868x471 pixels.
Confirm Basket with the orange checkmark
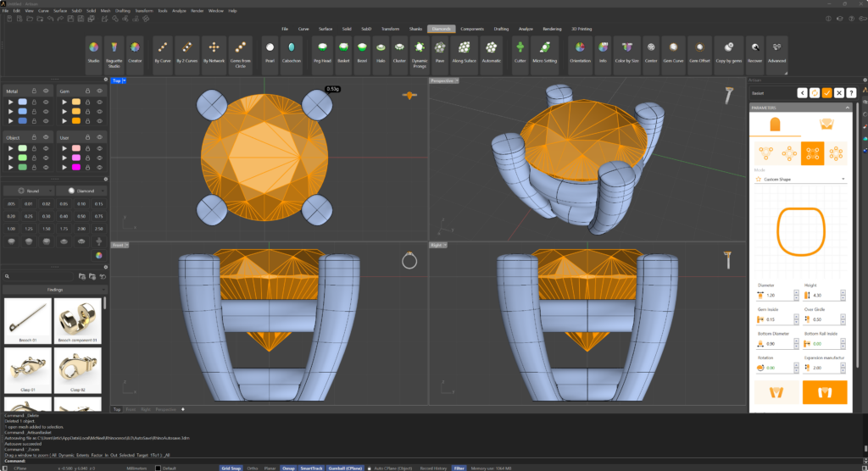[x=827, y=93]
